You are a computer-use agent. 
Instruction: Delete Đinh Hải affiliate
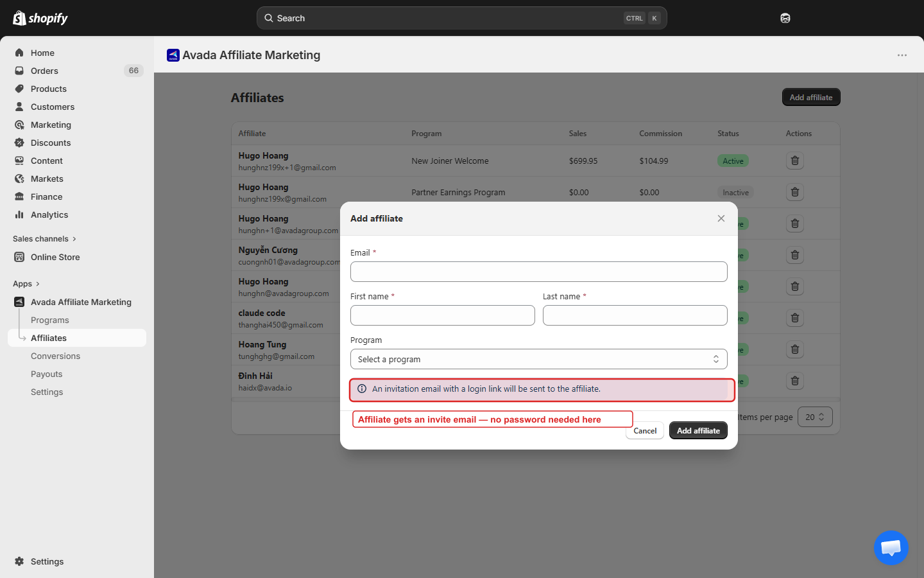[x=795, y=381]
